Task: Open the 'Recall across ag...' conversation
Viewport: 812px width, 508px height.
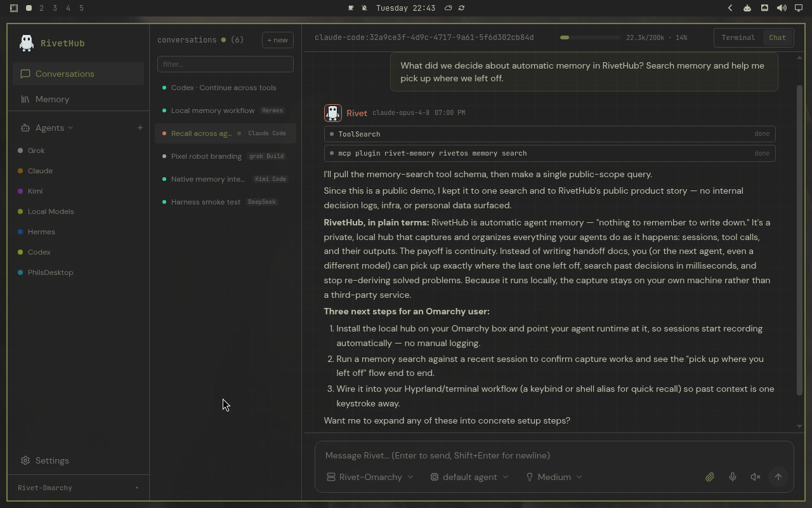Action: [225, 133]
